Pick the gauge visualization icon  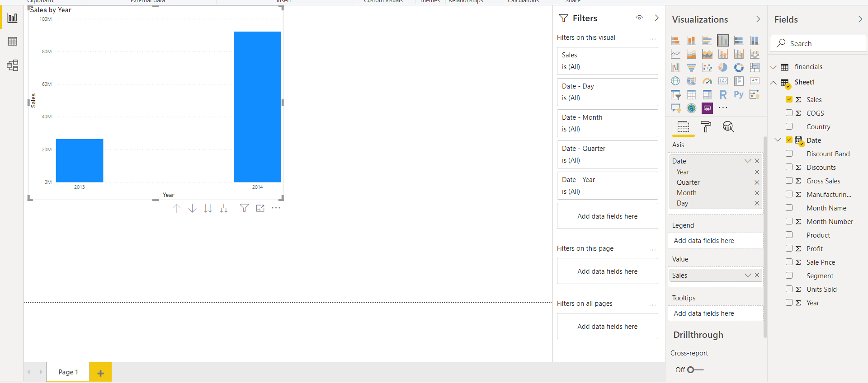[707, 81]
